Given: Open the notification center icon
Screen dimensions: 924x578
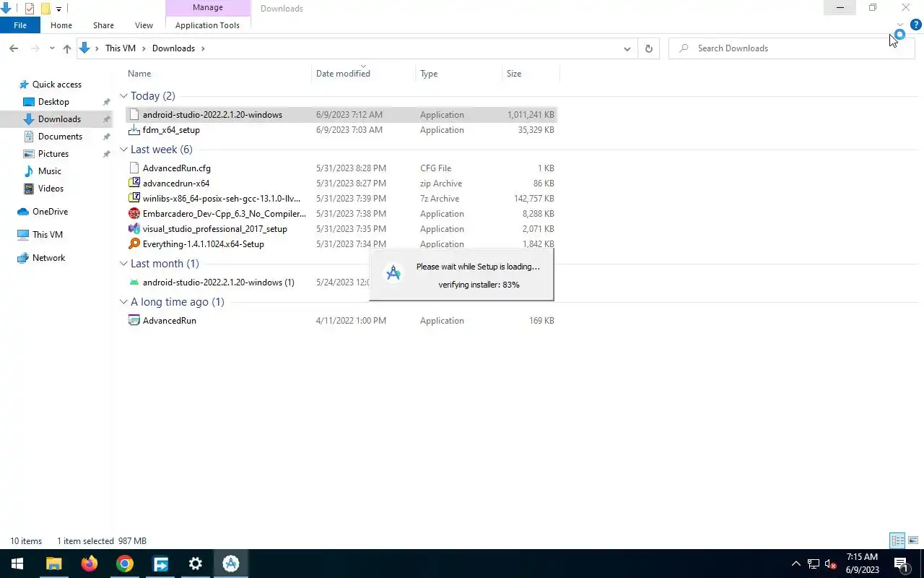Looking at the screenshot, I should coord(902,564).
